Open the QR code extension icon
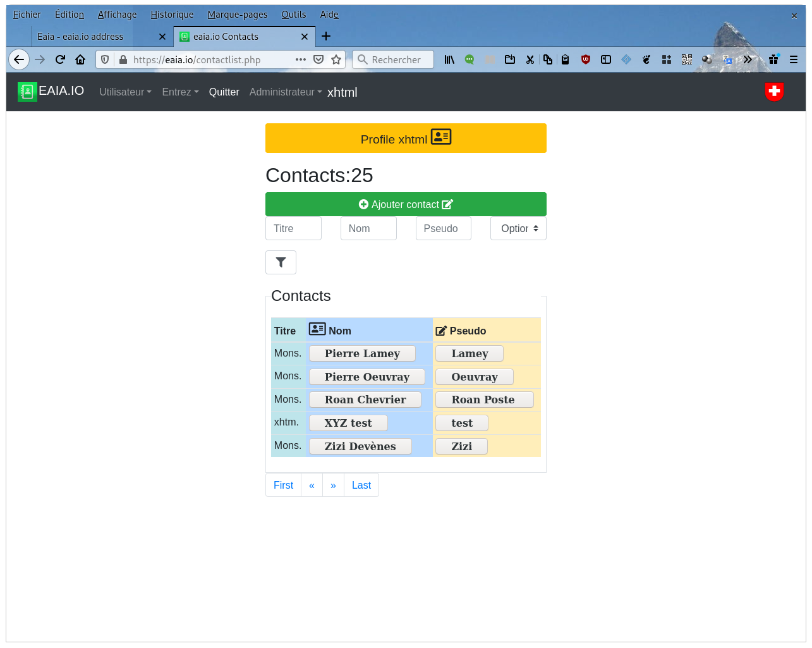The height and width of the screenshot is (648, 812). [x=687, y=59]
